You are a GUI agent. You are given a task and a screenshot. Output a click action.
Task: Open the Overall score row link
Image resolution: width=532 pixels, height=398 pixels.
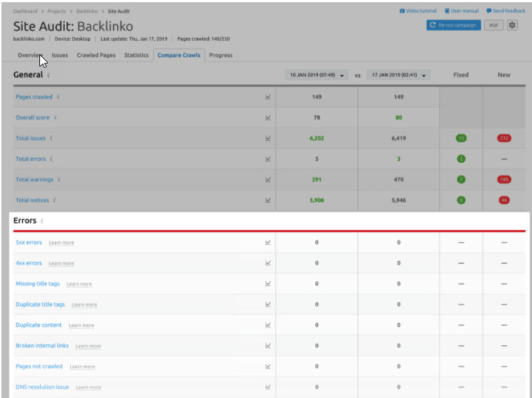[x=33, y=118]
